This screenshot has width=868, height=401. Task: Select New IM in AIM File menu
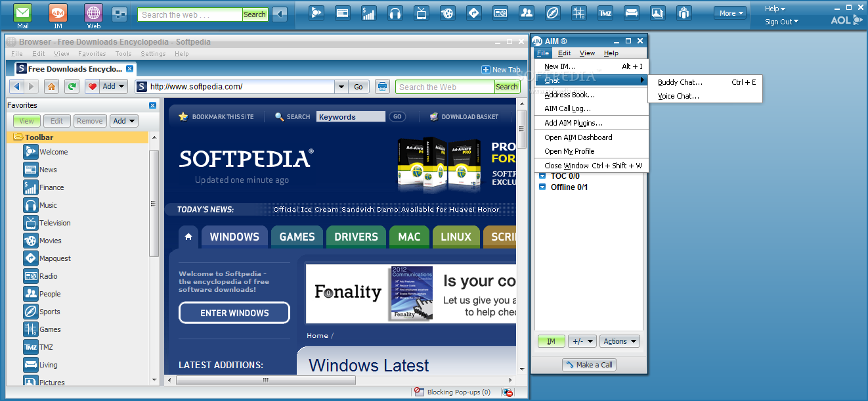pos(591,66)
